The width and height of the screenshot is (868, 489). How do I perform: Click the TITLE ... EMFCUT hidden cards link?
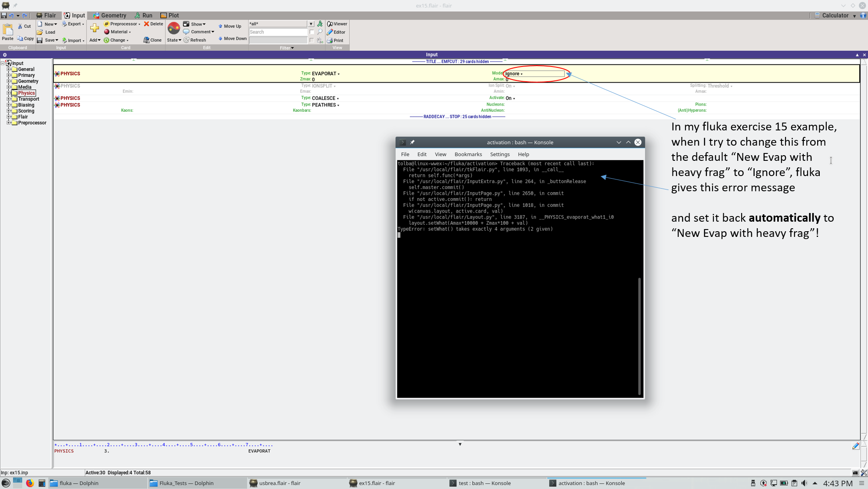[x=457, y=62]
